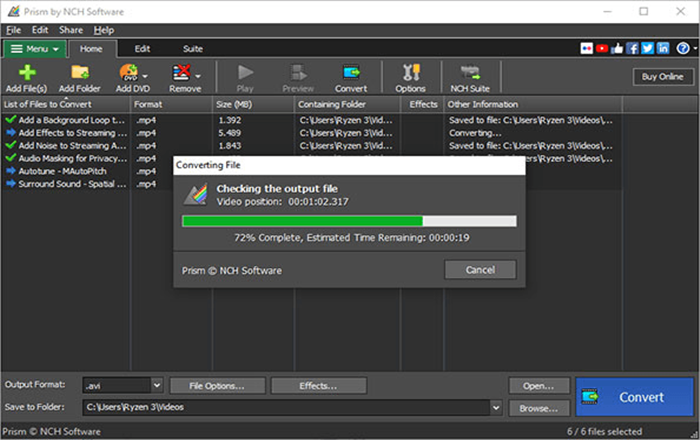Screen dimensions: 700x440
Task: Click the 1.843 size cell
Action: [x=230, y=146]
